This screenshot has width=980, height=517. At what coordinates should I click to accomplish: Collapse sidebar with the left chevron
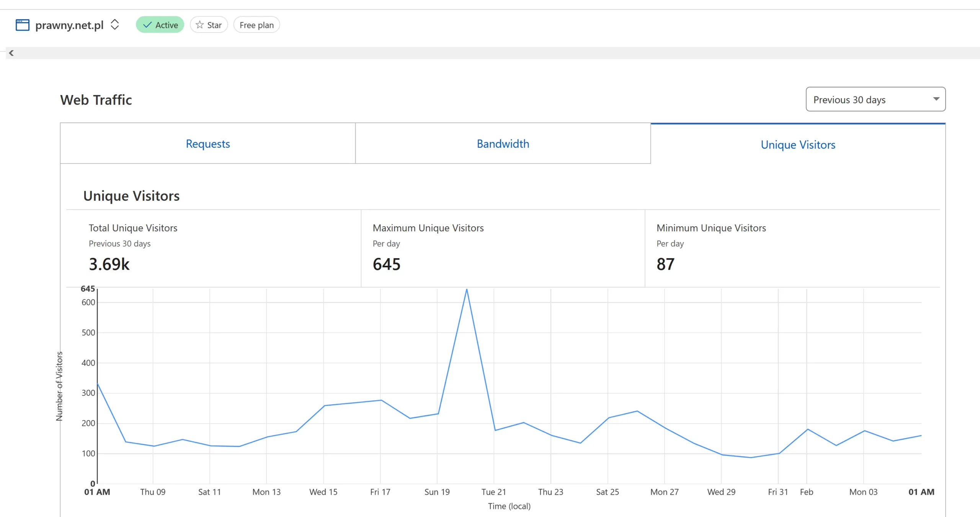11,53
